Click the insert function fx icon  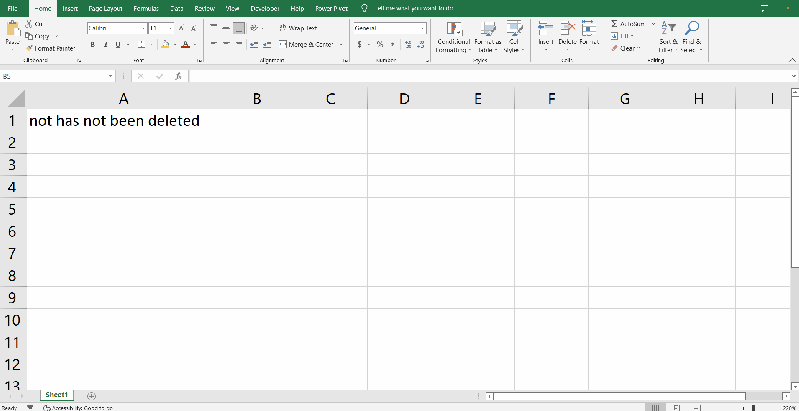[178, 76]
